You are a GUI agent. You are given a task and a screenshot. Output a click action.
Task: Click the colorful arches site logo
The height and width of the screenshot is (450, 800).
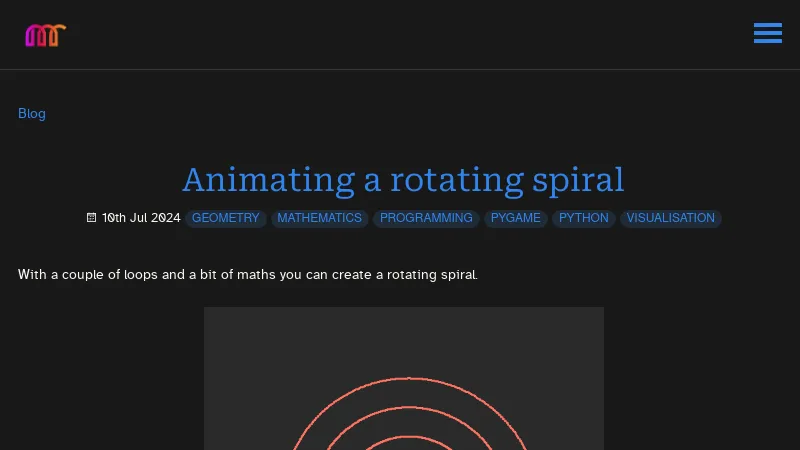click(x=45, y=35)
